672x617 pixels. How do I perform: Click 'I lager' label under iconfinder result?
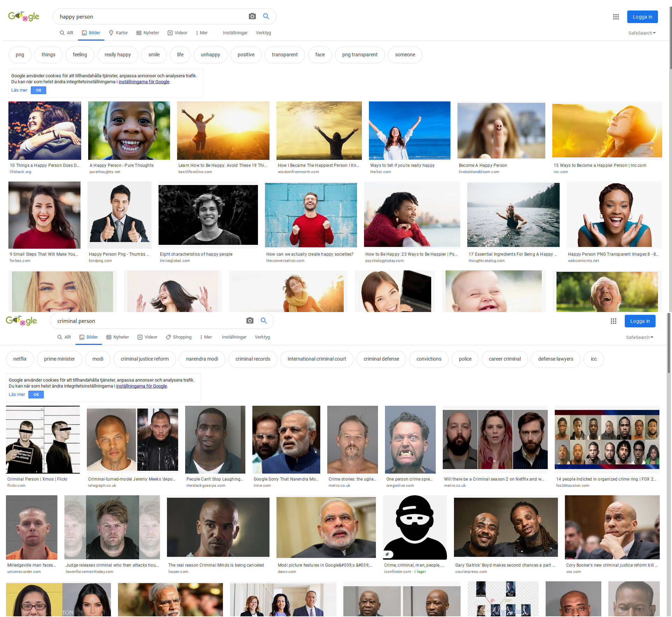click(x=420, y=572)
